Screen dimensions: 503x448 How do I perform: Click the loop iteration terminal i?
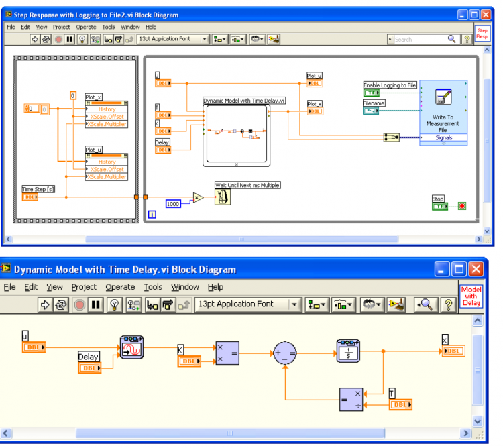[x=152, y=214]
